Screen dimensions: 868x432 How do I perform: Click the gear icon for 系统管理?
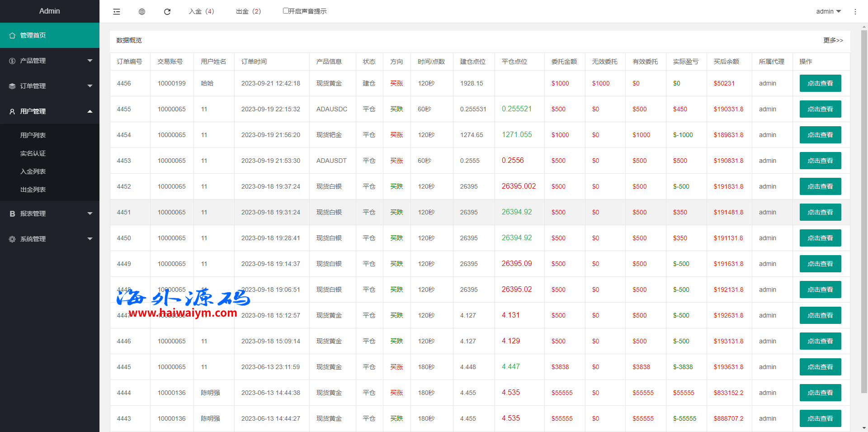(12, 239)
